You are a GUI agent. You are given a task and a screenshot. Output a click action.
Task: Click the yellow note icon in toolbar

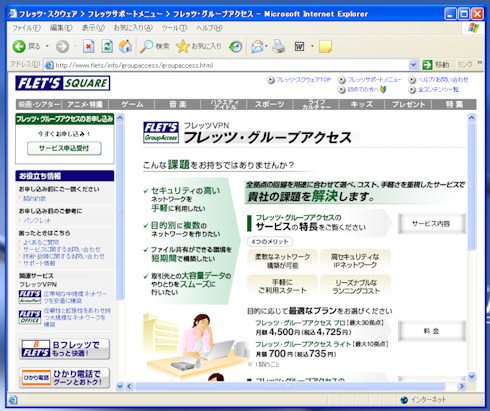(x=325, y=46)
